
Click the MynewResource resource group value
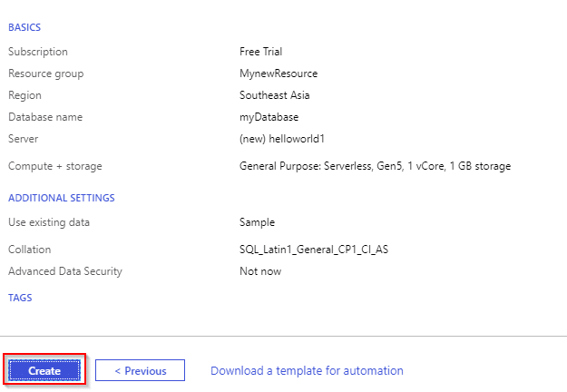279,73
